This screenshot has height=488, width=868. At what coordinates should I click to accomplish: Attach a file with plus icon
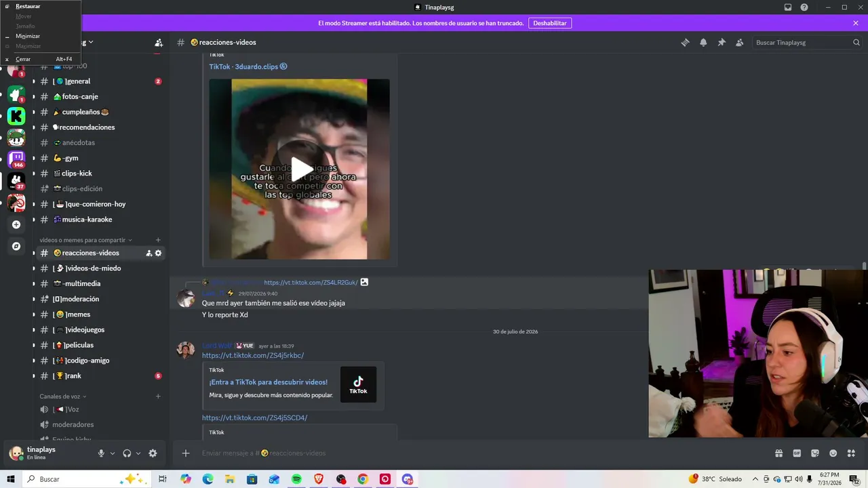(186, 453)
